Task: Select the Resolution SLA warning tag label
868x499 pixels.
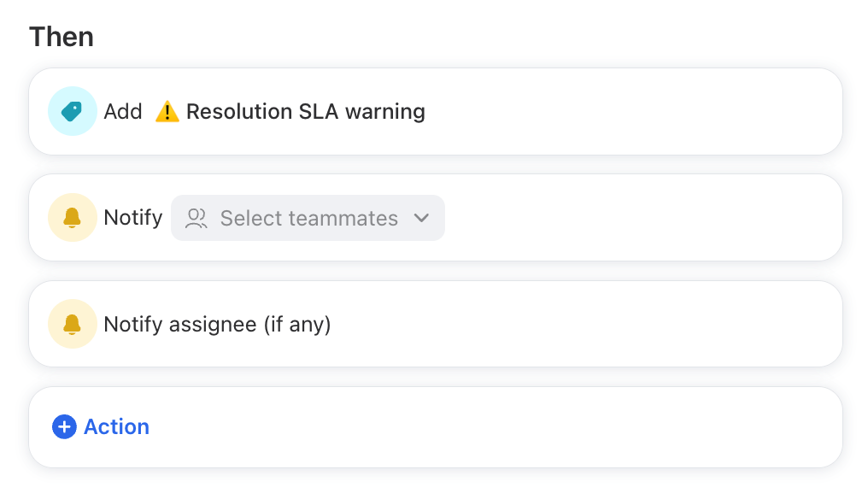Action: click(306, 111)
